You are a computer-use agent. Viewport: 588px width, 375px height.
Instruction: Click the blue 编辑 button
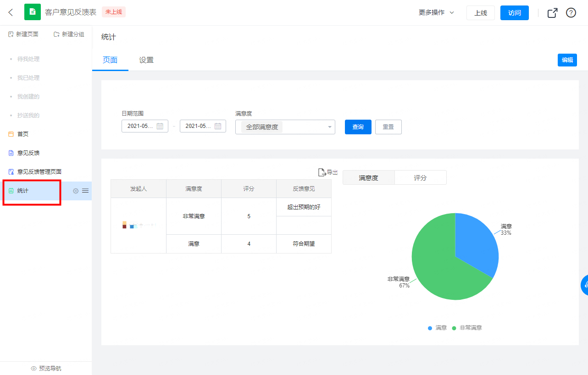coord(567,60)
